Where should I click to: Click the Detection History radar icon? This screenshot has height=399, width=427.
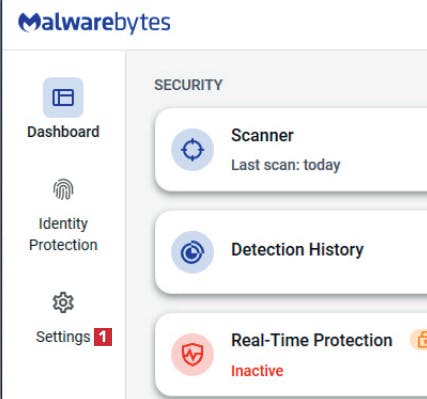(192, 252)
